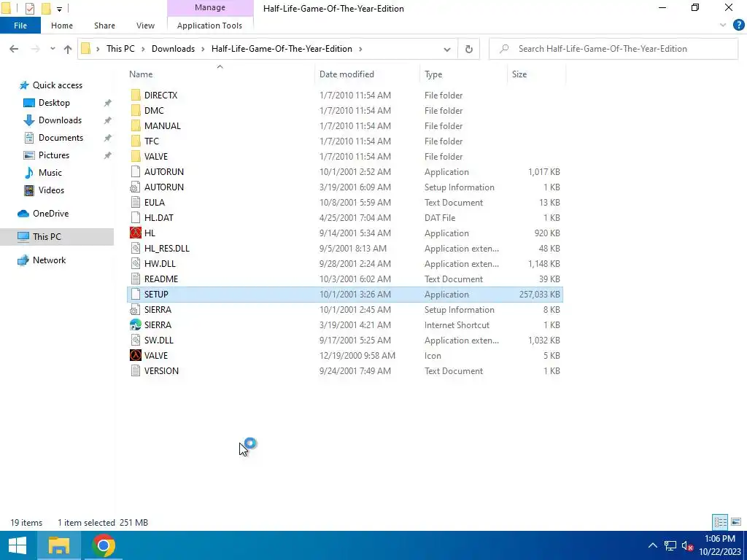This screenshot has width=747, height=560.
Task: Click the network tray icon
Action: 670,545
